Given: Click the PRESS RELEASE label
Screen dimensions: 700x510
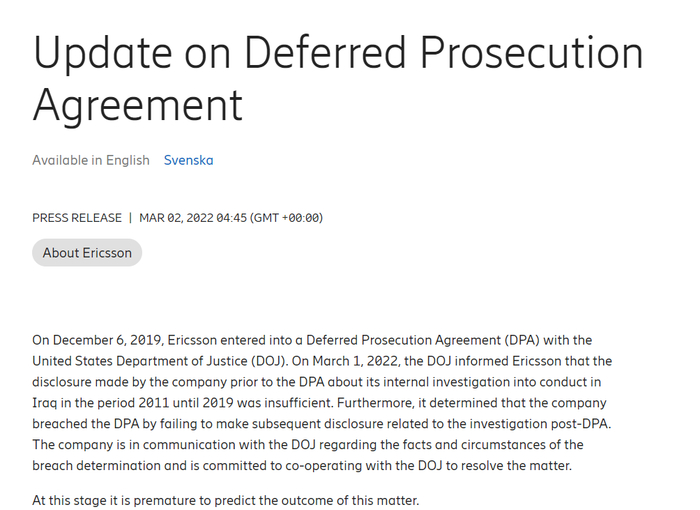Looking at the screenshot, I should (x=77, y=218).
